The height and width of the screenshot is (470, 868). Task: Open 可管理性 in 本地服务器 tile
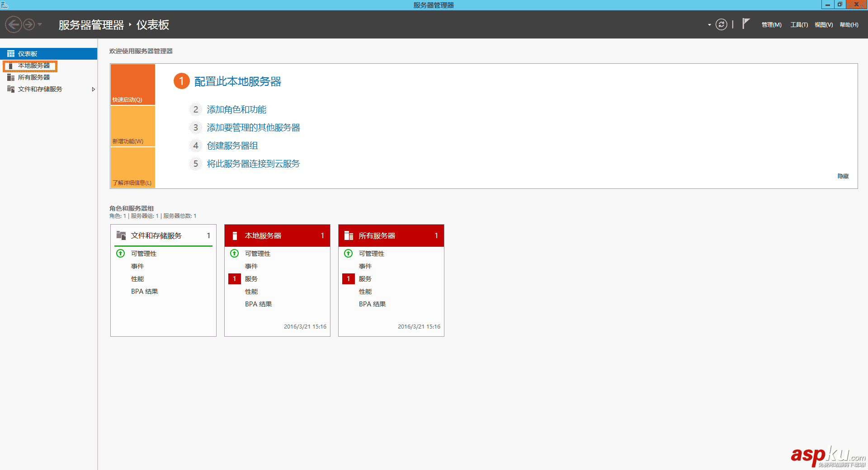pos(258,254)
